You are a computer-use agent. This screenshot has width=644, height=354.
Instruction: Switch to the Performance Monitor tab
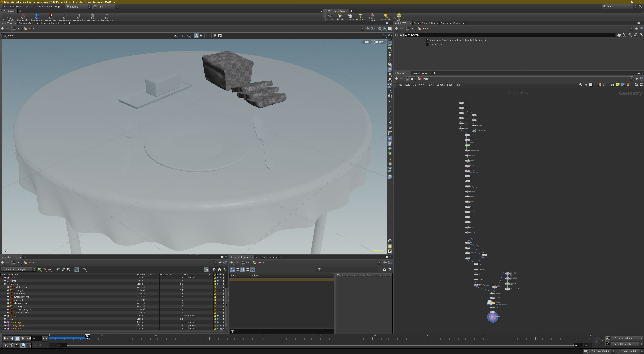click(451, 23)
